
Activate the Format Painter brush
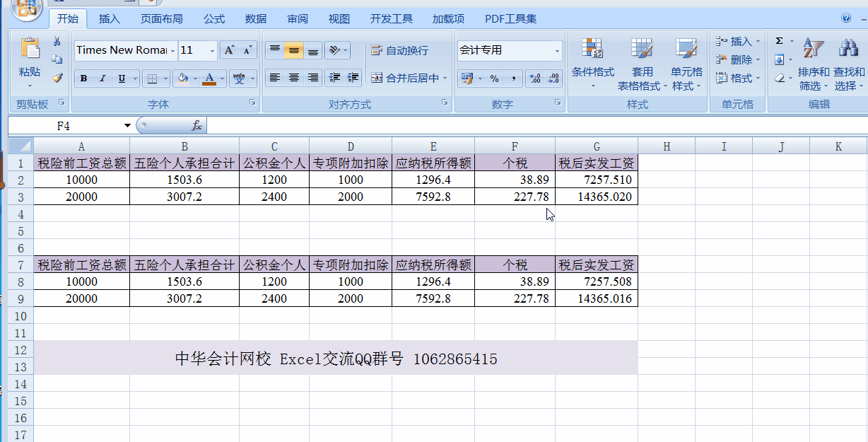[57, 78]
